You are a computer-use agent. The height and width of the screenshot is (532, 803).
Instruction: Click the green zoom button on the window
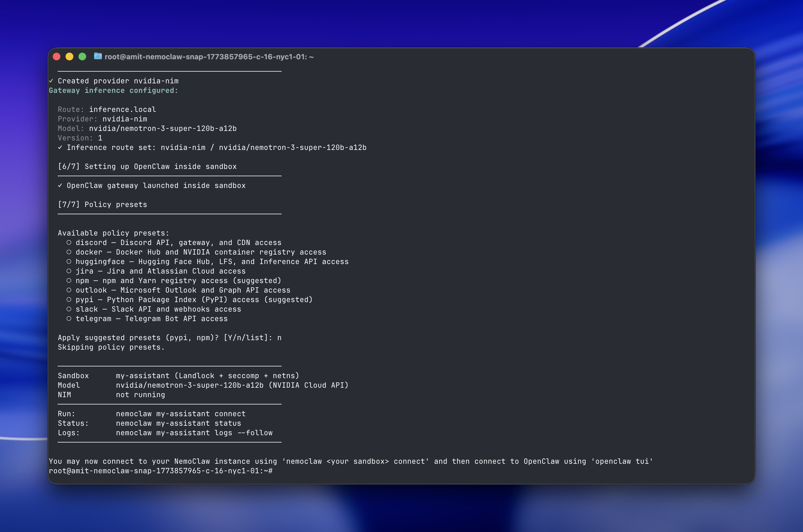[x=83, y=57]
